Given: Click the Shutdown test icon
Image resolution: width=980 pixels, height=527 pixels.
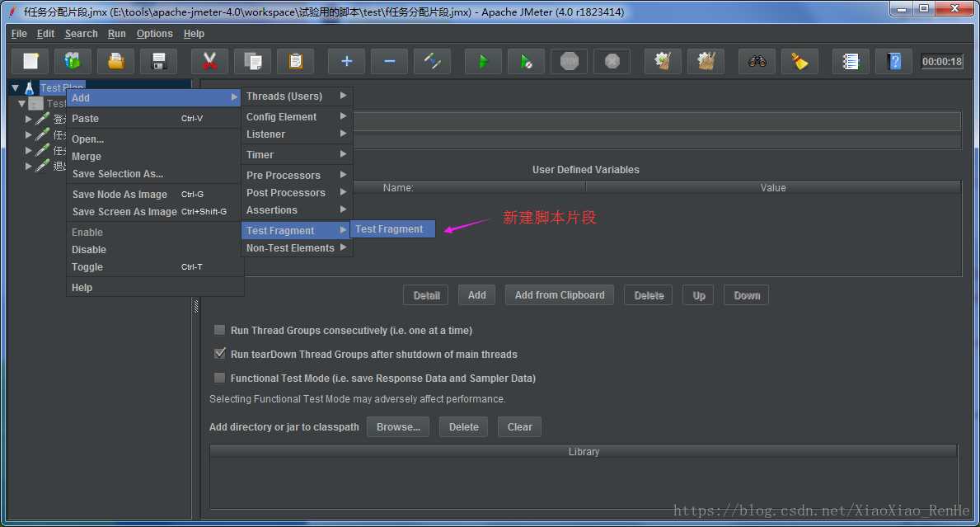Looking at the screenshot, I should [x=612, y=61].
